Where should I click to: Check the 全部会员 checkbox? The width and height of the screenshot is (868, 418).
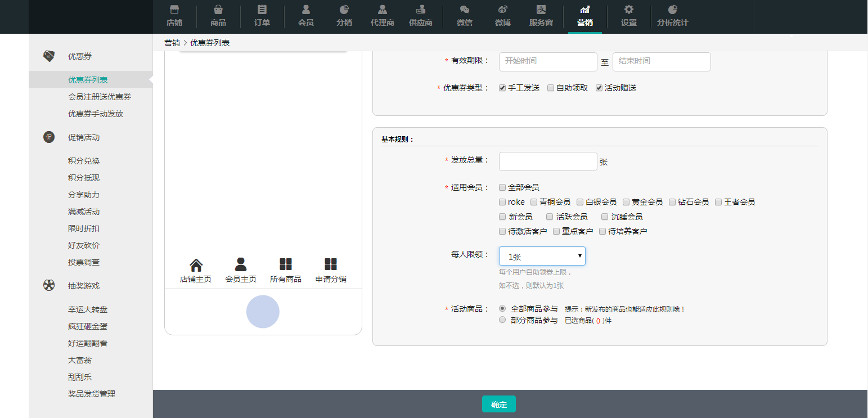502,188
